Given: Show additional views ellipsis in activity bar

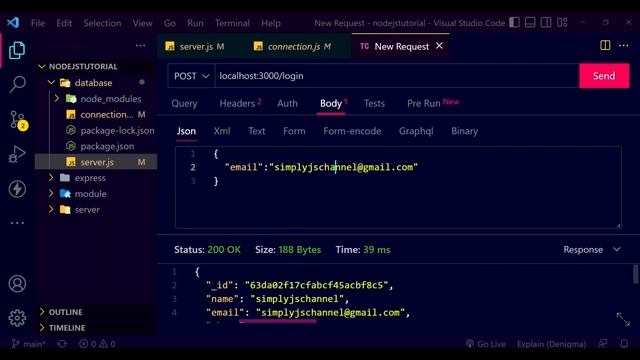Looking at the screenshot, I should (17, 223).
